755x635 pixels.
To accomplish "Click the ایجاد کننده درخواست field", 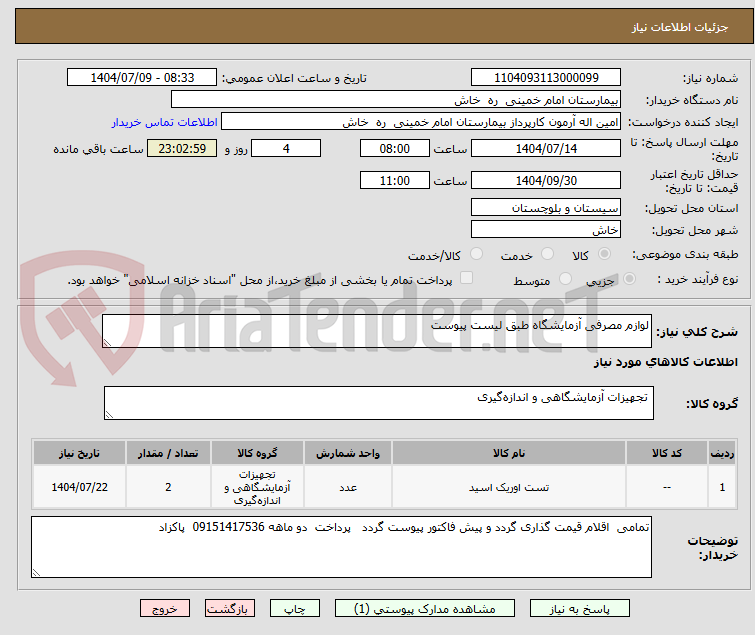I will tap(421, 122).
